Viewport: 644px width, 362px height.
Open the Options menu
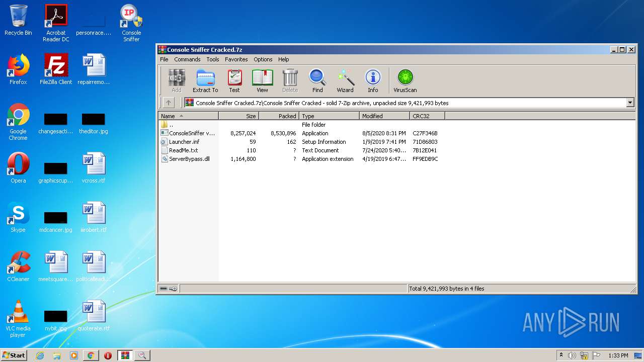[263, 59]
